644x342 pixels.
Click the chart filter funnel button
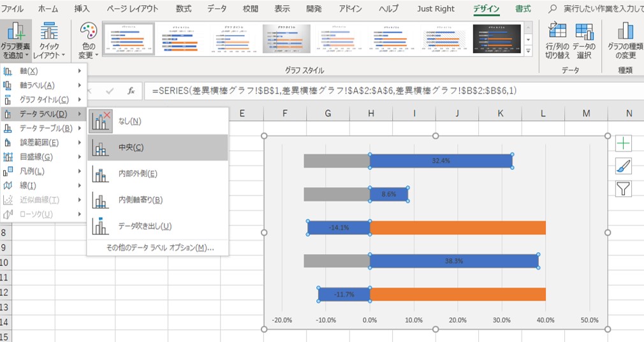pyautogui.click(x=624, y=189)
